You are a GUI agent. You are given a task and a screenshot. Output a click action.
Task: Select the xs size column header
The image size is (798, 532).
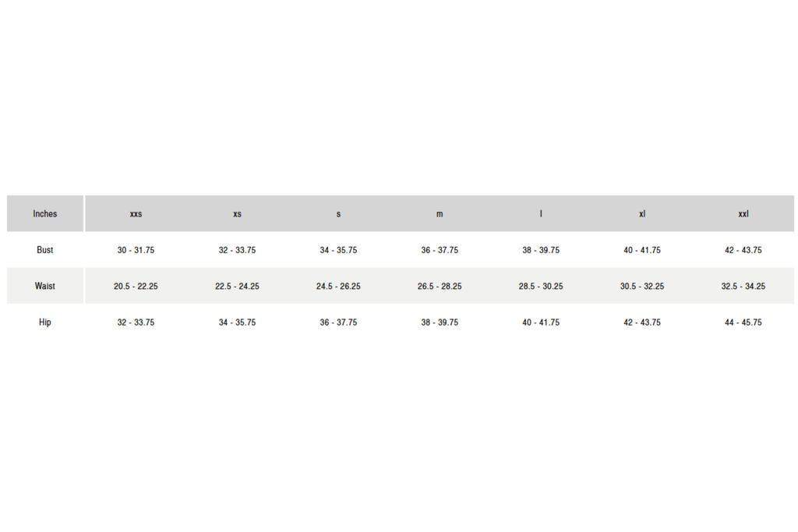tap(237, 214)
